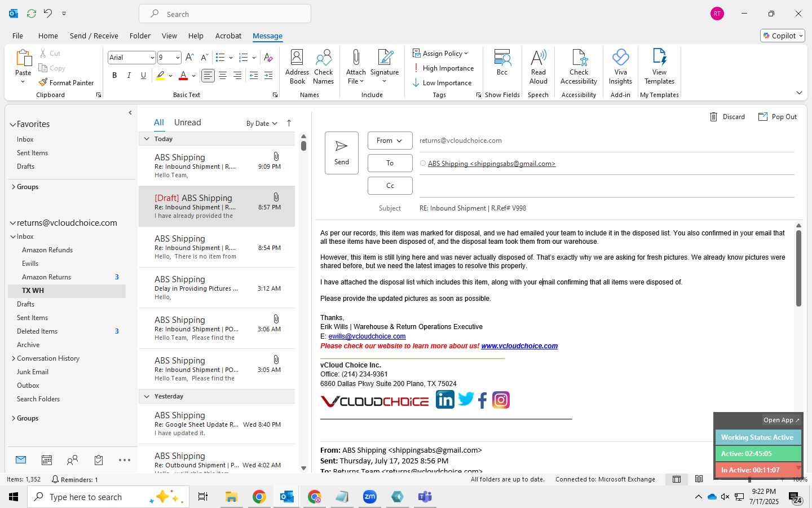
Task: Click the zoom slider in status bar
Action: point(749,479)
